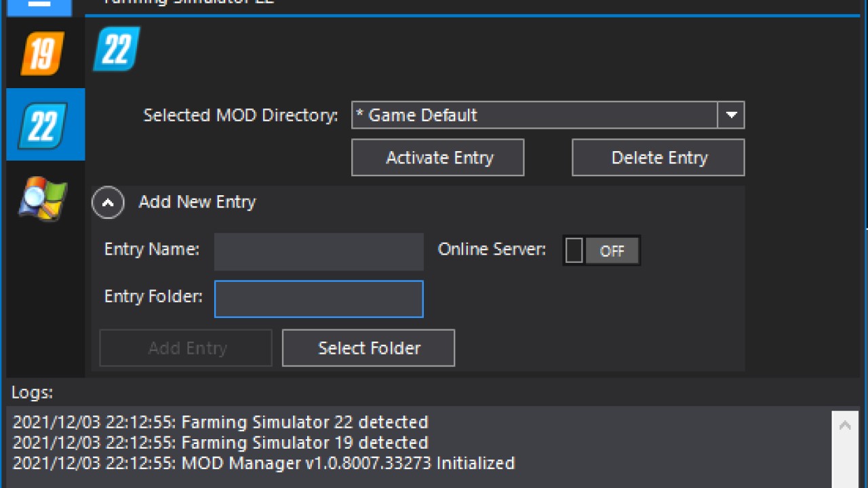The image size is (868, 488).
Task: Select the Farming Simulator 22 sidebar icon
Action: pyautogui.click(x=45, y=125)
